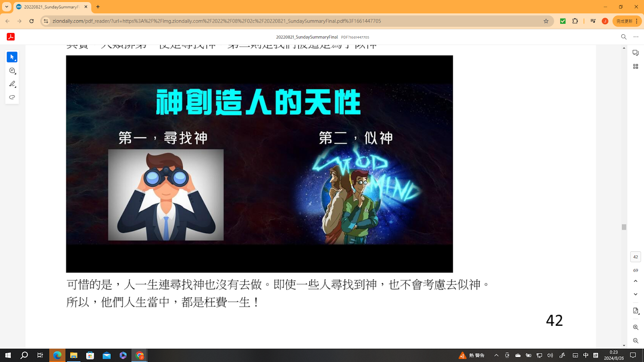This screenshot has width=644, height=362.
Task: Go to next page arrow
Action: point(636,294)
